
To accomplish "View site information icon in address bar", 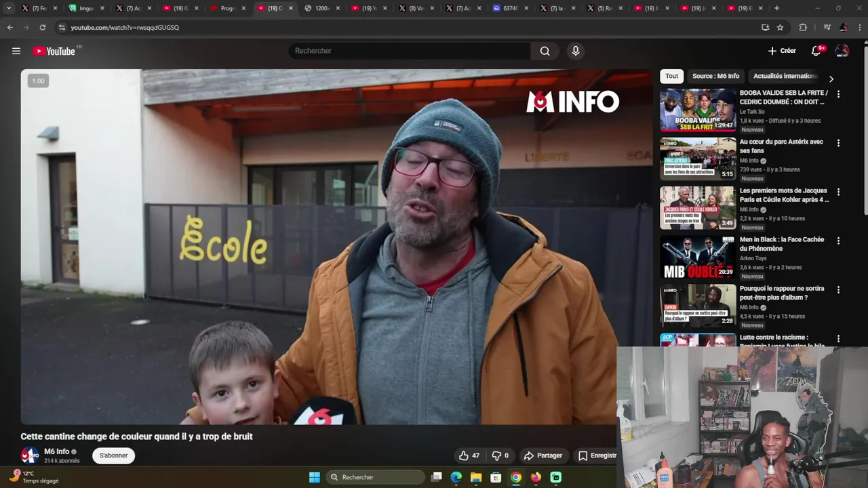I will point(62,27).
